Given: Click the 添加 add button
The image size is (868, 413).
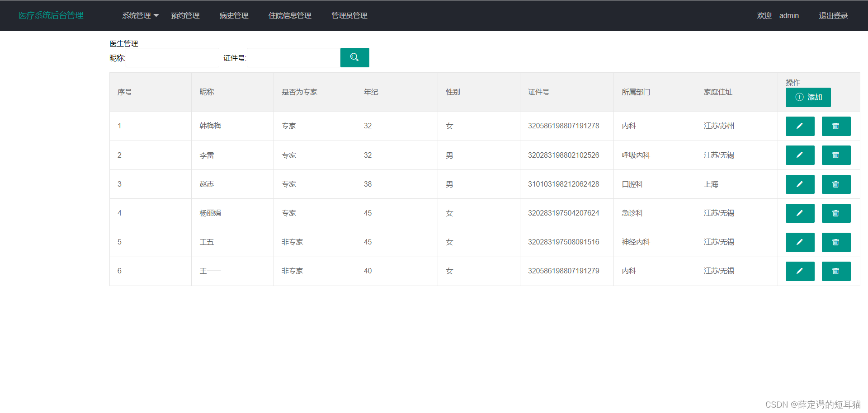Looking at the screenshot, I should pos(808,97).
